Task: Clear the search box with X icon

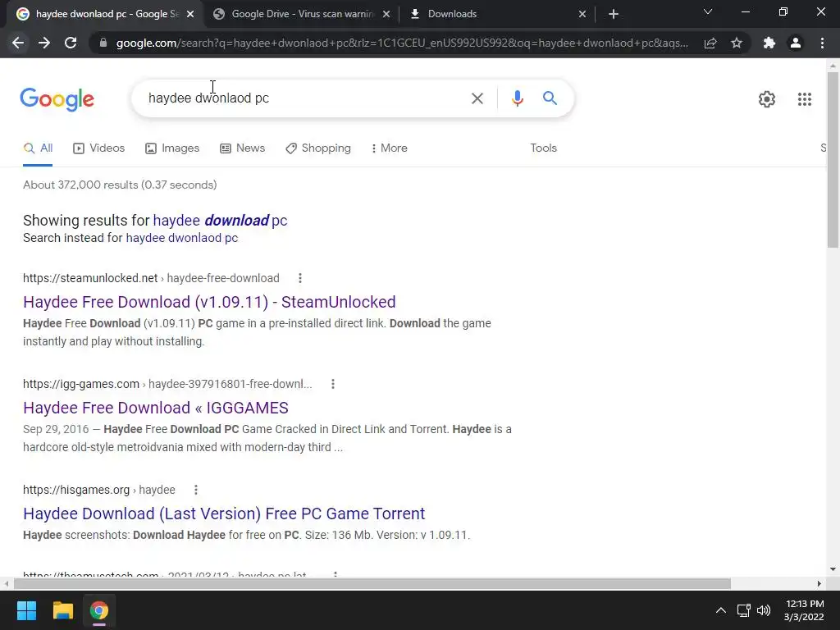Action: pos(477,98)
